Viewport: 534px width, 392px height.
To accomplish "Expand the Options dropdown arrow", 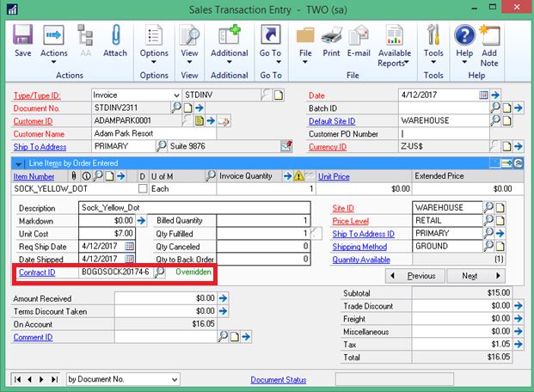I will pyautogui.click(x=154, y=62).
